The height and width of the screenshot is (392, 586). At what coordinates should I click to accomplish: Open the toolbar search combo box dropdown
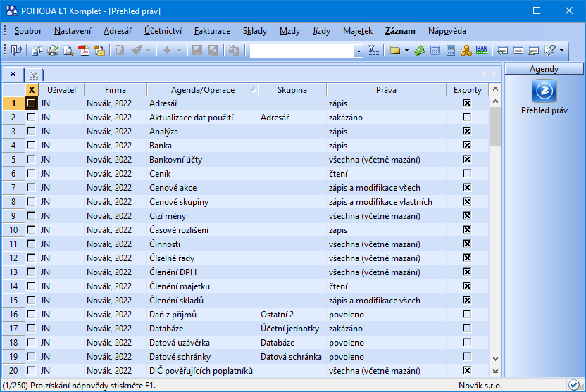pos(358,51)
